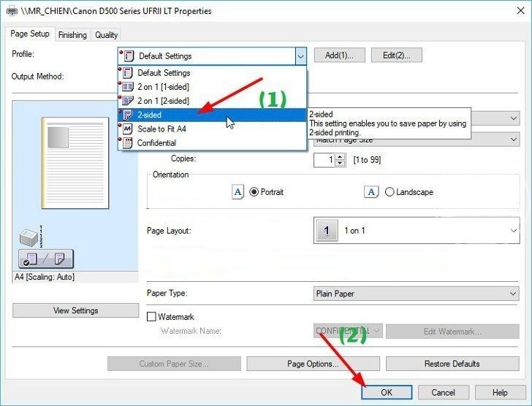Close the printer properties window
Viewport: 532px width, 406px height.
[x=521, y=11]
